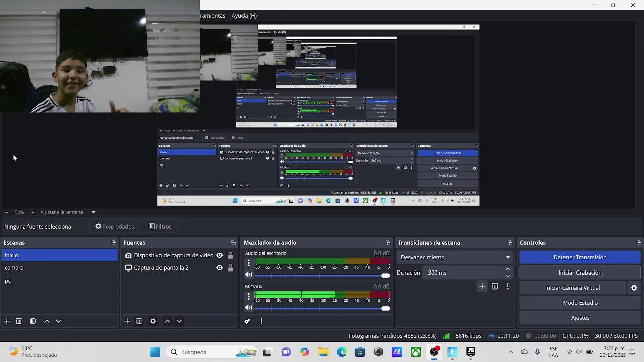Decrease transition duration with down arrow
Screen dimensions: 644x362
[x=507, y=276]
